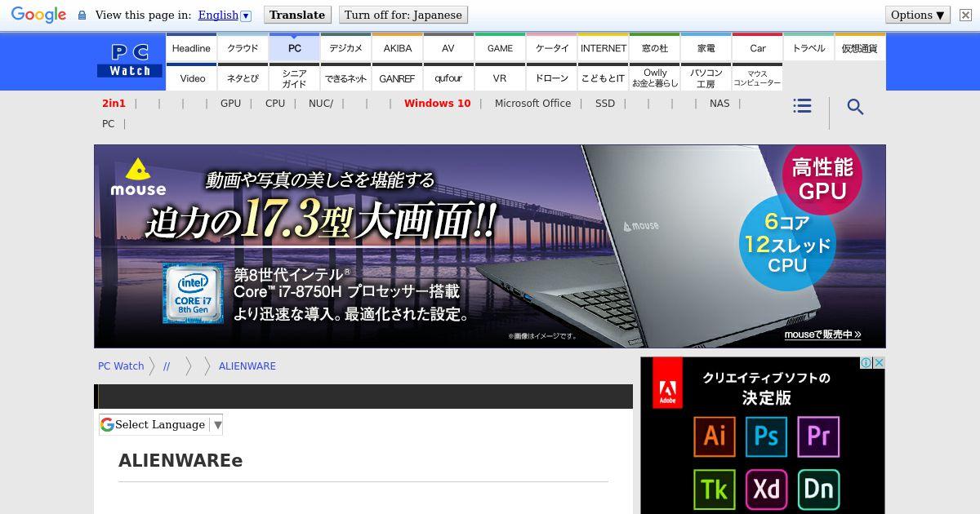Click the mouseで販売中 banner link
This screenshot has height=514, width=980.
coord(822,335)
